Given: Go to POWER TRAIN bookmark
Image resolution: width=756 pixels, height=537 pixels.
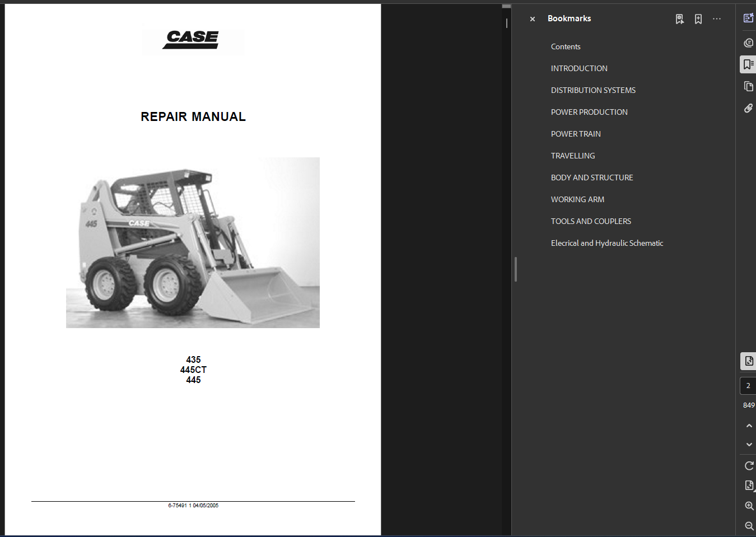Looking at the screenshot, I should click(x=576, y=134).
